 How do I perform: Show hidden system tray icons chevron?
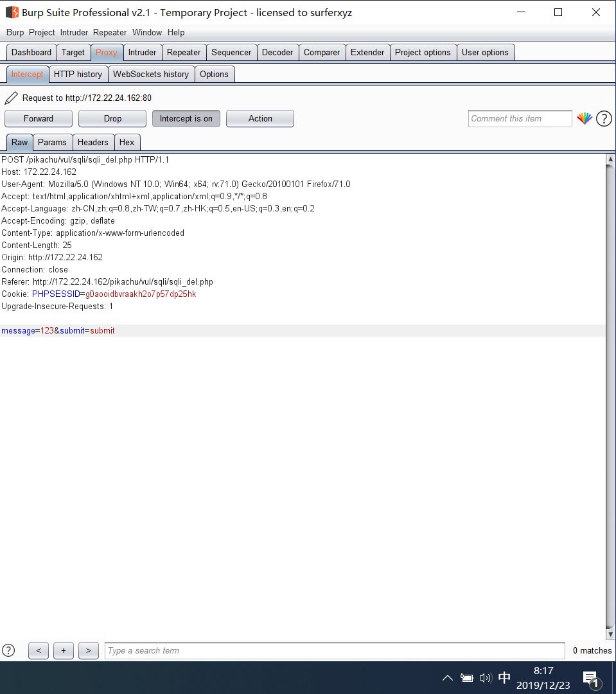click(448, 678)
